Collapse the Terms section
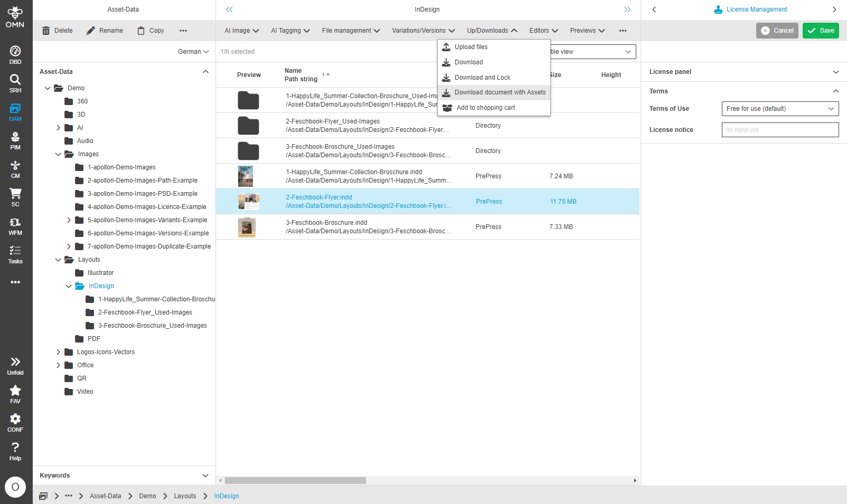Screen dimensions: 847x504 [x=835, y=91]
